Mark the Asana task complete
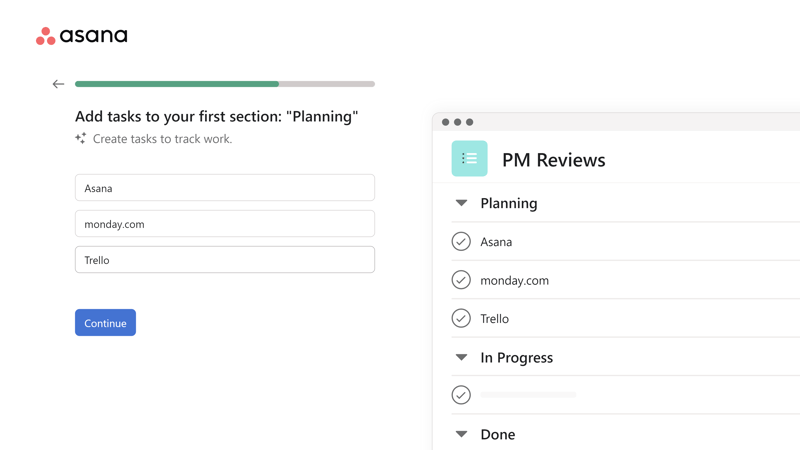Screen dimensions: 800x450 pyautogui.click(x=461, y=241)
